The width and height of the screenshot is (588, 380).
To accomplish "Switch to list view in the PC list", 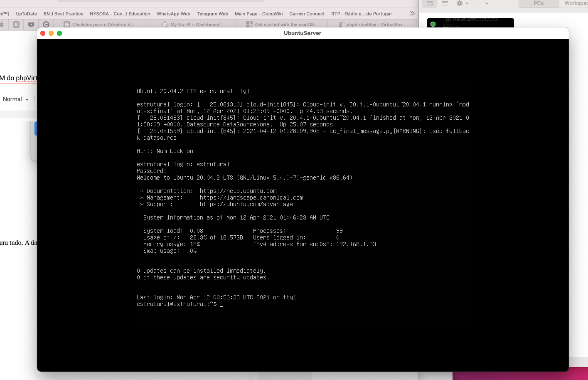I will click(x=445, y=3).
